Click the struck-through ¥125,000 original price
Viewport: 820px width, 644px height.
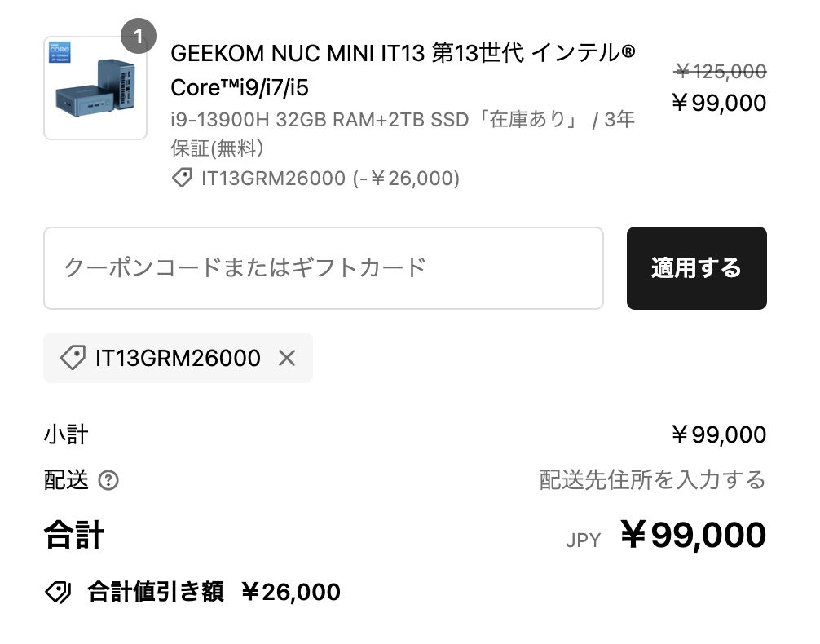tap(720, 72)
